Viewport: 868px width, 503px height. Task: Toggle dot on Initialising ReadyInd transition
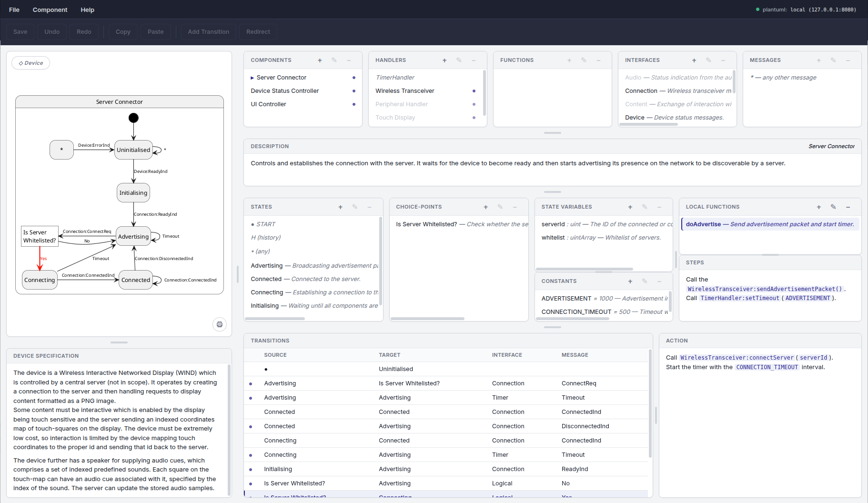(x=251, y=470)
